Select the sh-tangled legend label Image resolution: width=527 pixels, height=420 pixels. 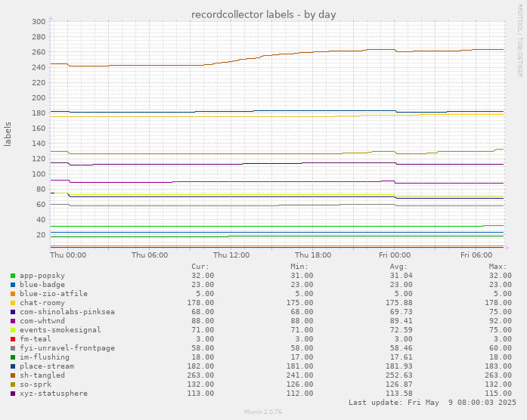(x=42, y=375)
